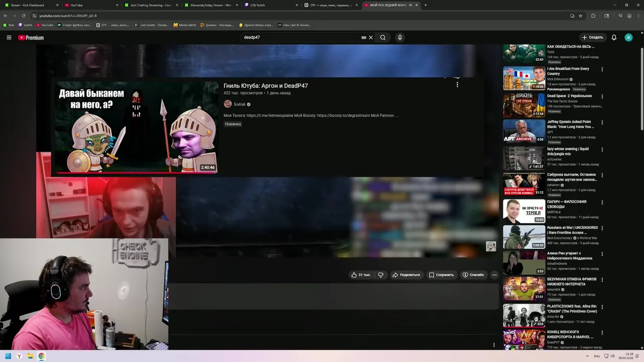Open the Kick bookmark

(x=9, y=25)
